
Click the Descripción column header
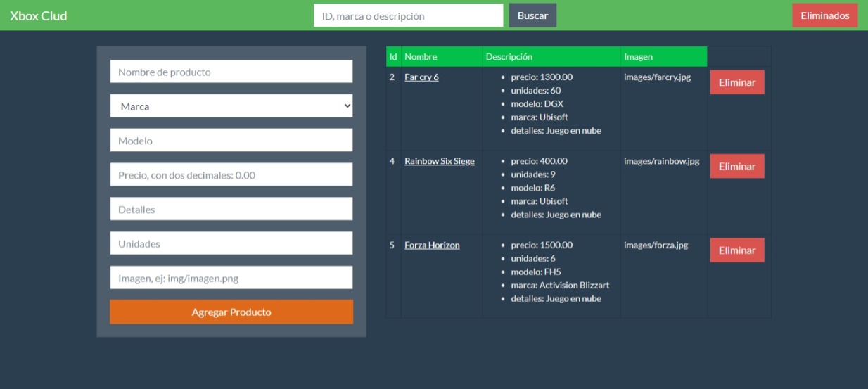pos(509,57)
